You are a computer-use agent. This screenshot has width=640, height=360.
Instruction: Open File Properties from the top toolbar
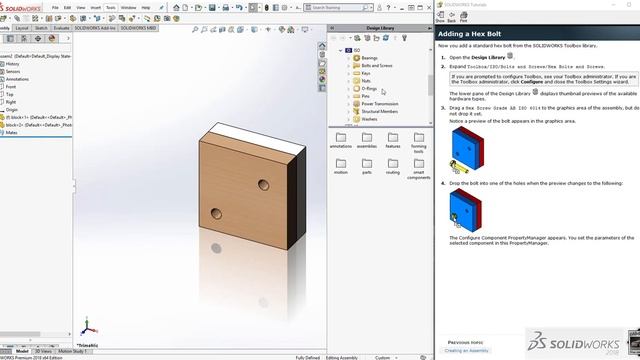pyautogui.click(x=276, y=7)
